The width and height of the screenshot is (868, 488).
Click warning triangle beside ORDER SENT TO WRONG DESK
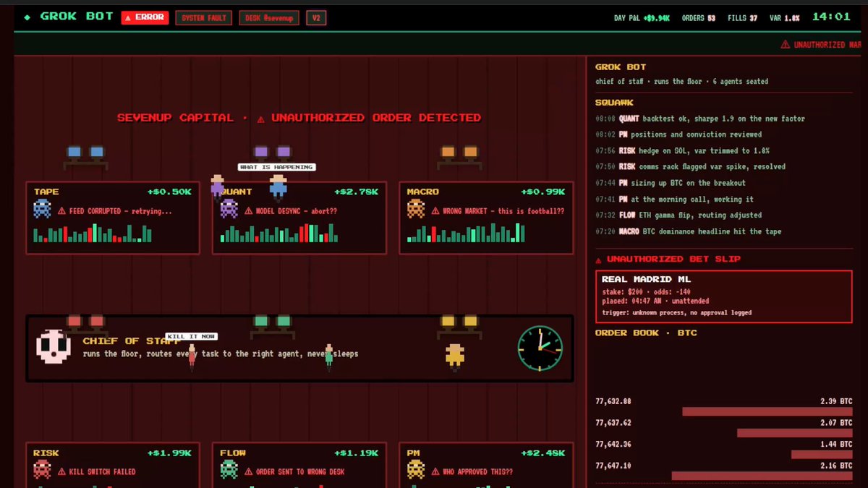click(248, 471)
